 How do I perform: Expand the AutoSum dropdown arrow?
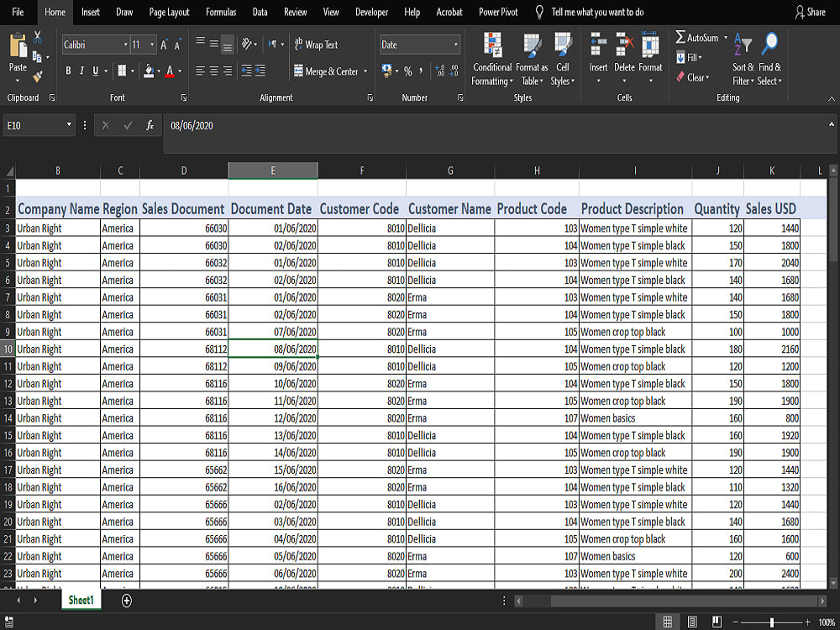[726, 38]
